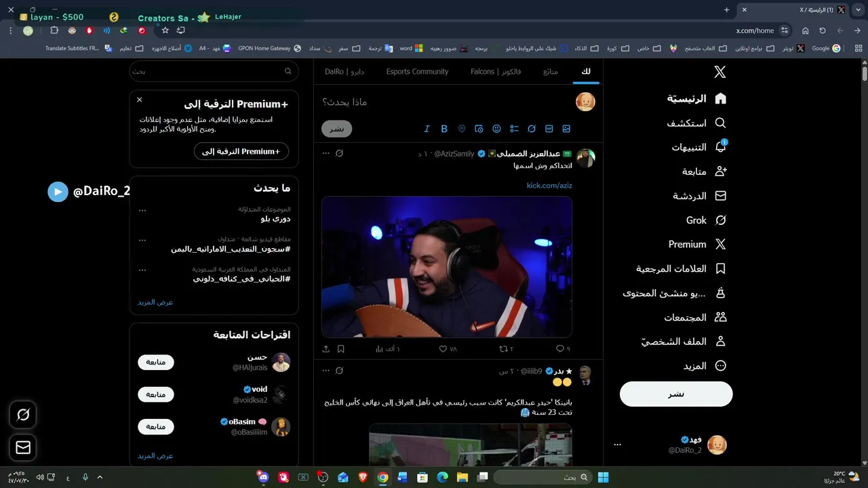Close the Premium+ upgrade card
This screenshot has width=868, height=488.
(140, 100)
